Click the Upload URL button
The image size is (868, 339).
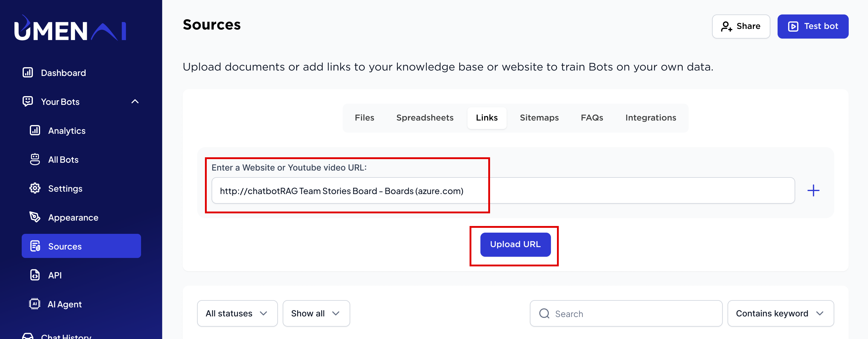(515, 244)
